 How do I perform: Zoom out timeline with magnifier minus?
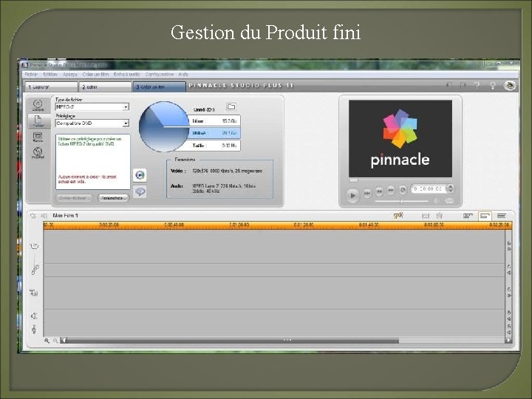55,341
